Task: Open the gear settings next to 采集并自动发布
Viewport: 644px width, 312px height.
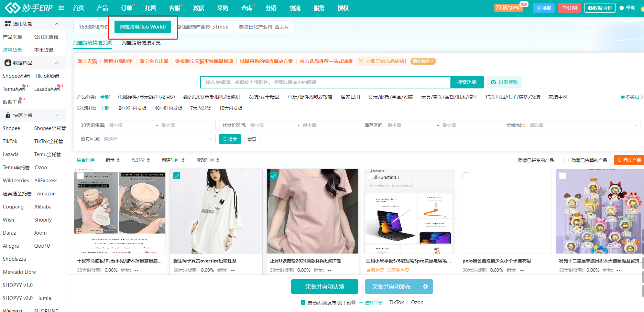Action: [x=425, y=287]
